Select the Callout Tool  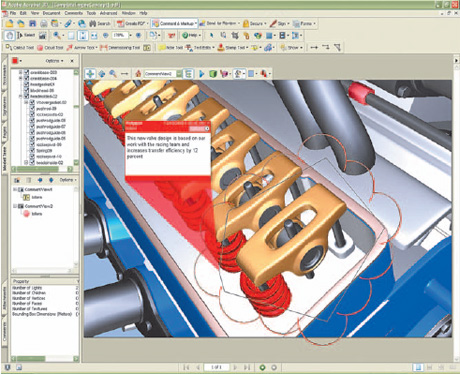point(20,48)
